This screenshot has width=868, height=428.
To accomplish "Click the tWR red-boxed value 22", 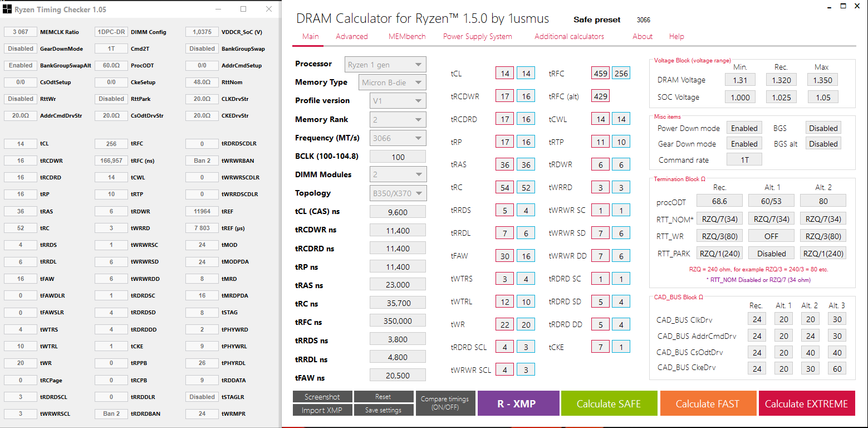I will coord(504,324).
